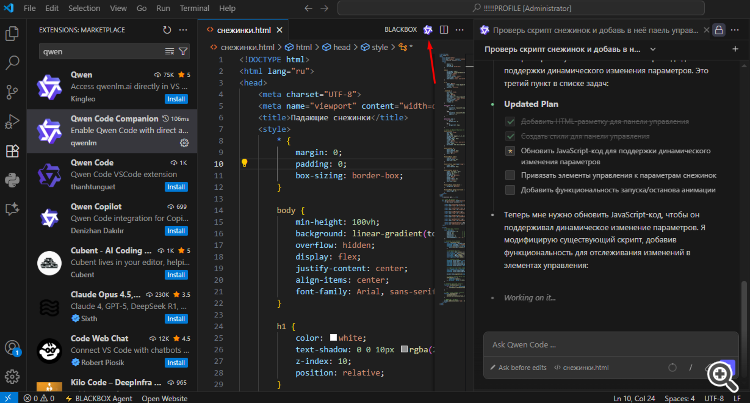The height and width of the screenshot is (403, 750).
Task: Open the Explorer view in activity bar
Action: [12, 33]
